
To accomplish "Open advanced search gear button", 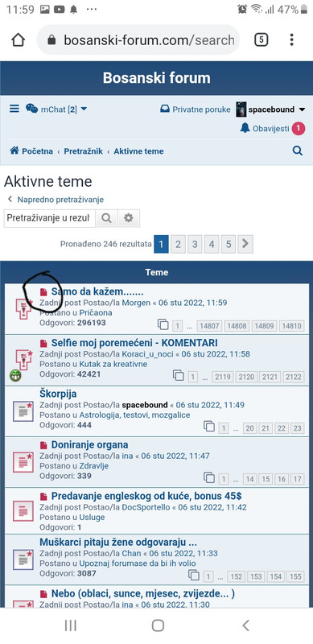I will (x=129, y=218).
